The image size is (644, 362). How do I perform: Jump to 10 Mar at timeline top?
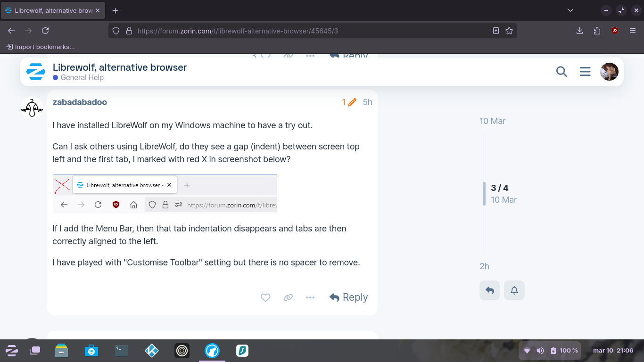(x=493, y=121)
